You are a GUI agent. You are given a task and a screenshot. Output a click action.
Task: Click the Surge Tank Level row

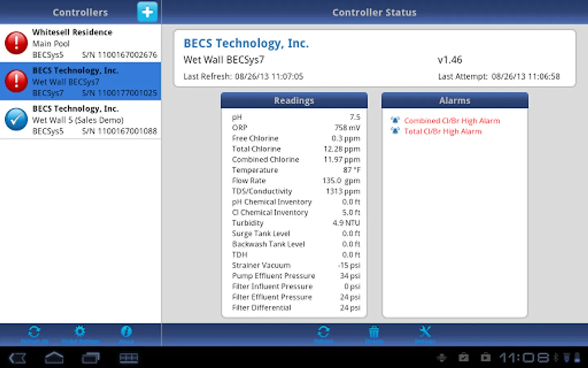coord(296,233)
